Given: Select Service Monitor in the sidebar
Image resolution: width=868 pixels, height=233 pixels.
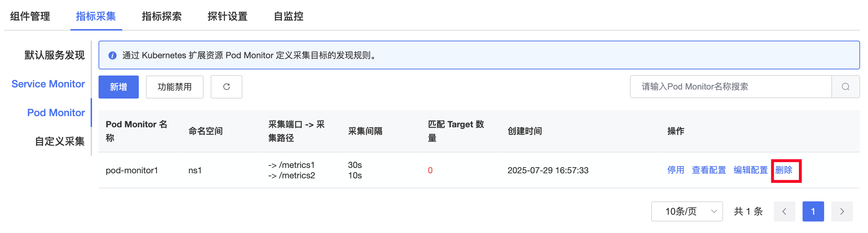Looking at the screenshot, I should coord(48,84).
